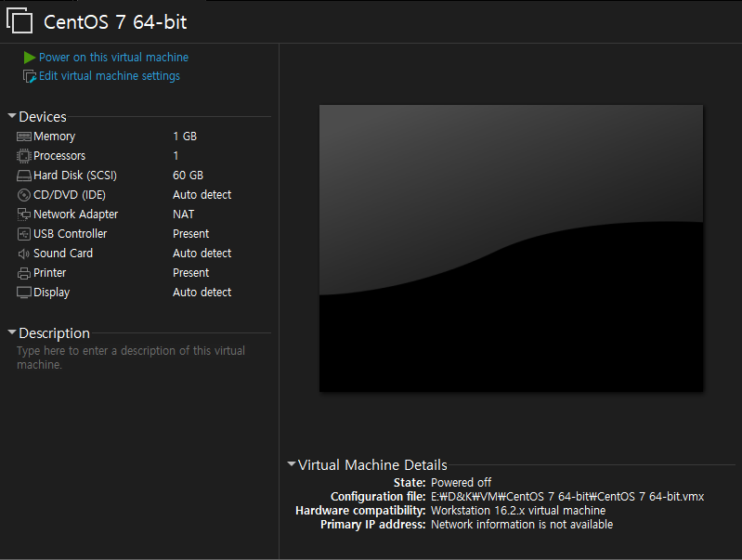Click the CD/DVD (IDE) disc icon
This screenshot has width=742, height=560.
pyautogui.click(x=23, y=195)
